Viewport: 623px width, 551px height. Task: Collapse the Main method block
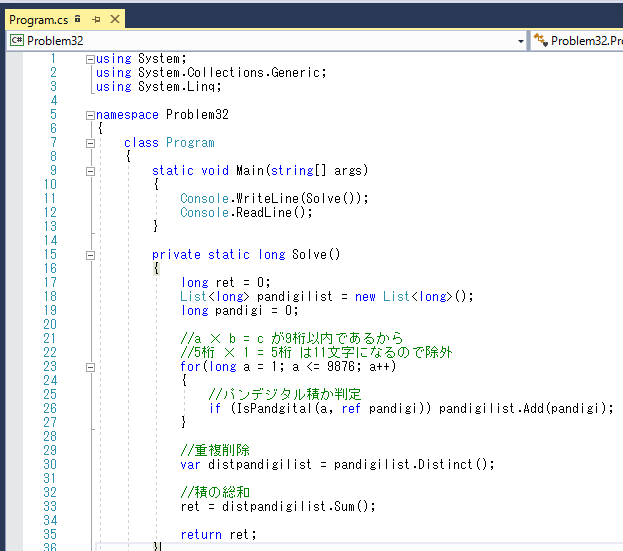[x=91, y=171]
